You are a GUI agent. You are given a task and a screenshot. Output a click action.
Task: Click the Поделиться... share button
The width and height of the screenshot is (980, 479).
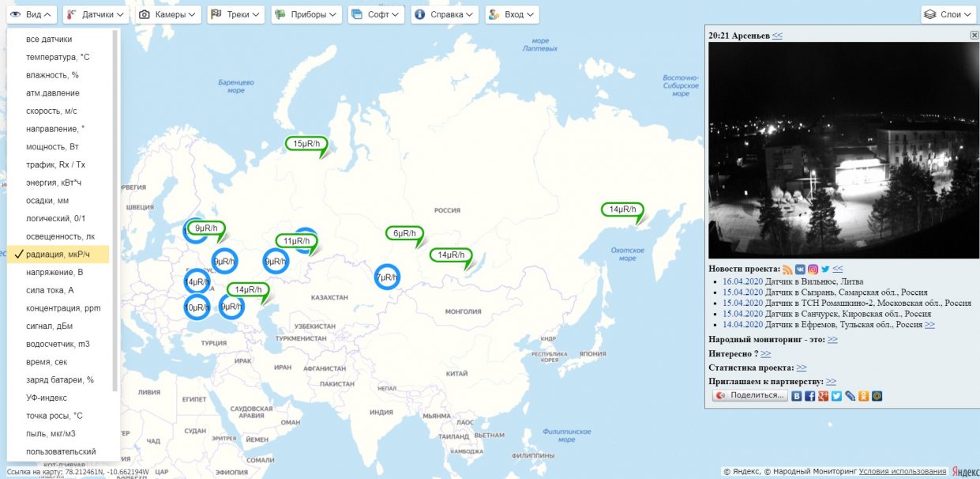[749, 396]
